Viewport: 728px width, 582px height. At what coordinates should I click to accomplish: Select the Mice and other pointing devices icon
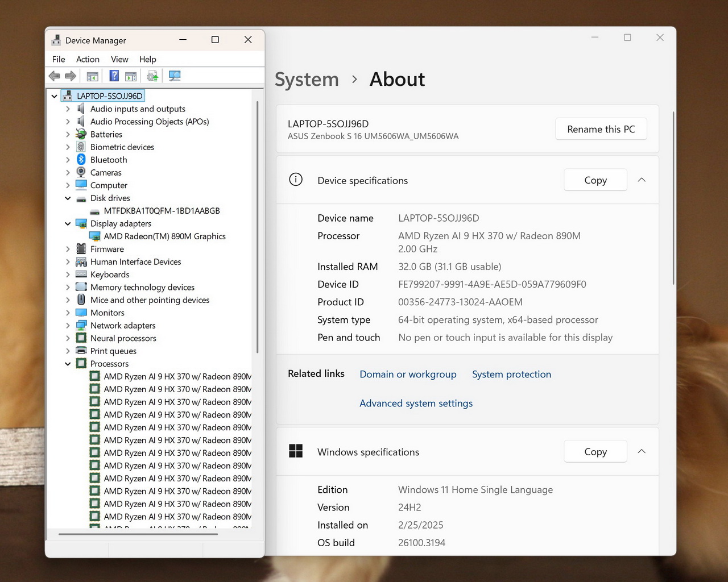pyautogui.click(x=81, y=300)
